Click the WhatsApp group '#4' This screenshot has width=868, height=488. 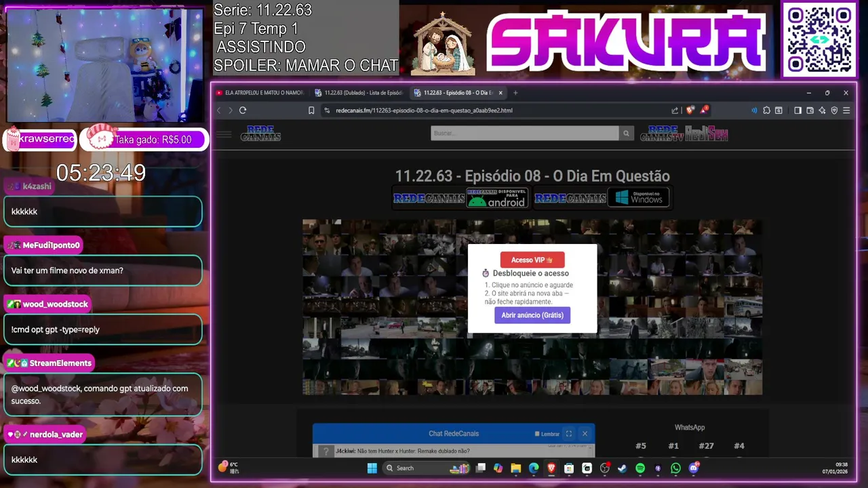tap(739, 446)
